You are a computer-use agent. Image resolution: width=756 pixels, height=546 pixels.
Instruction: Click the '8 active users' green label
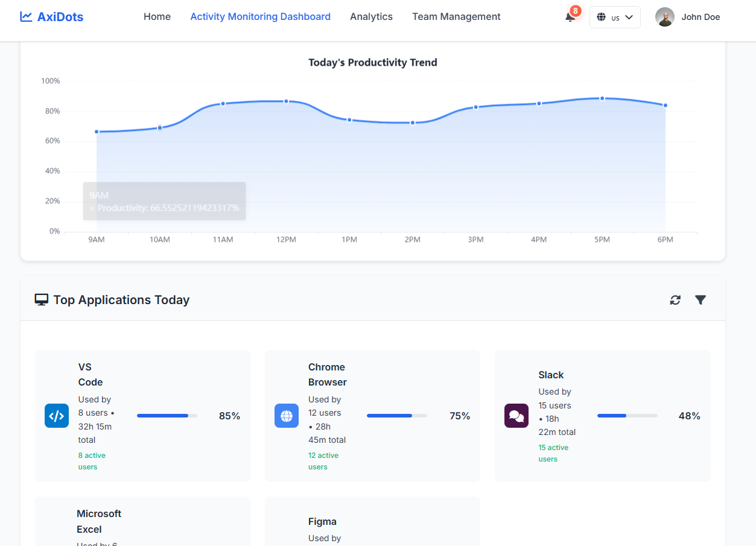(x=92, y=461)
